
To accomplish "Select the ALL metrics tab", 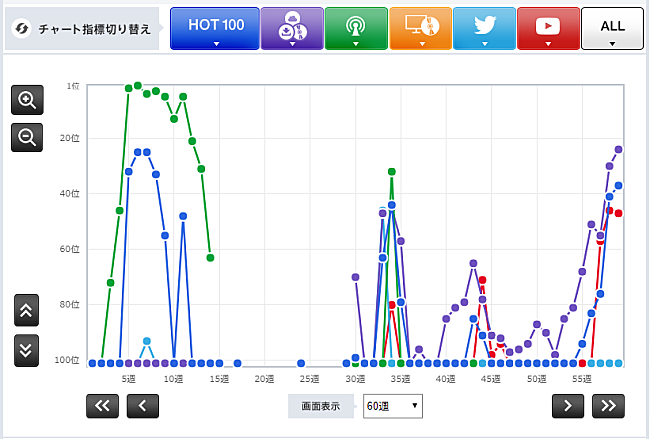I will point(612,27).
